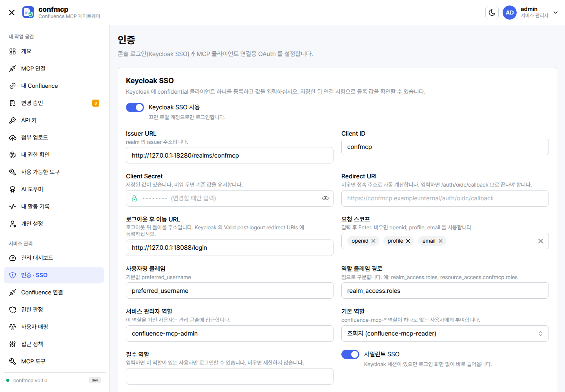Image resolution: width=565 pixels, height=392 pixels.
Task: Remove the openid scope tag
Action: tap(374, 241)
